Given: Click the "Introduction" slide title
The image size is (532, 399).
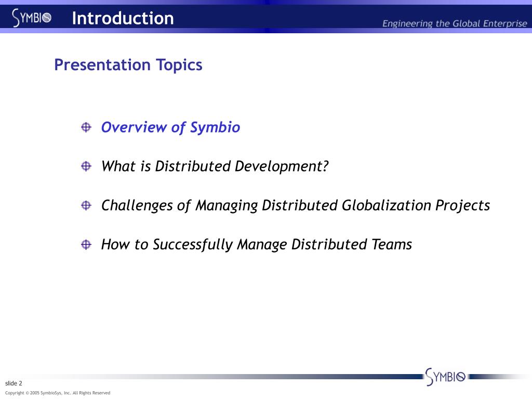Looking at the screenshot, I should click(123, 18).
